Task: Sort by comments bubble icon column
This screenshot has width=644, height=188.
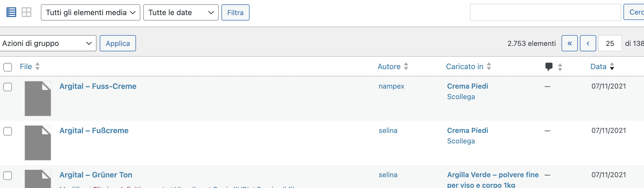Action: pyautogui.click(x=549, y=67)
